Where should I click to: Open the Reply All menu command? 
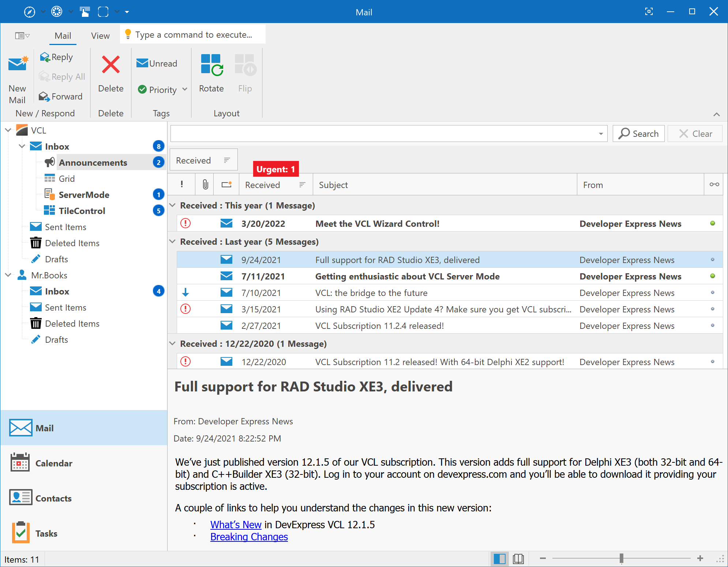click(x=62, y=76)
